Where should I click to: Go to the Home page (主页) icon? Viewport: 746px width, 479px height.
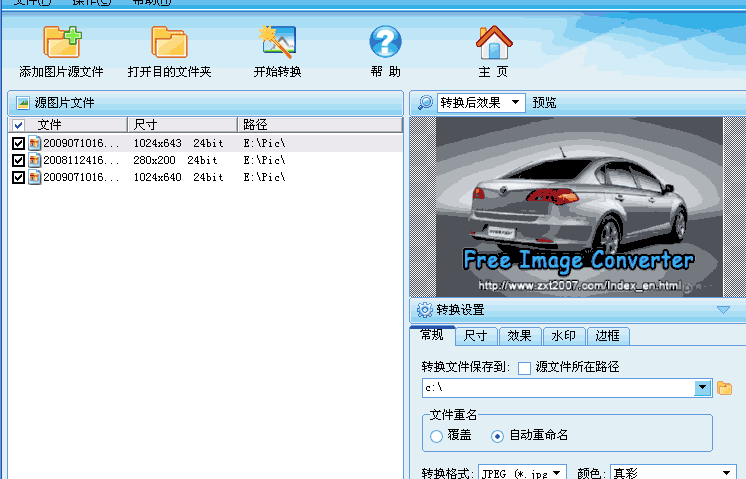click(x=493, y=42)
